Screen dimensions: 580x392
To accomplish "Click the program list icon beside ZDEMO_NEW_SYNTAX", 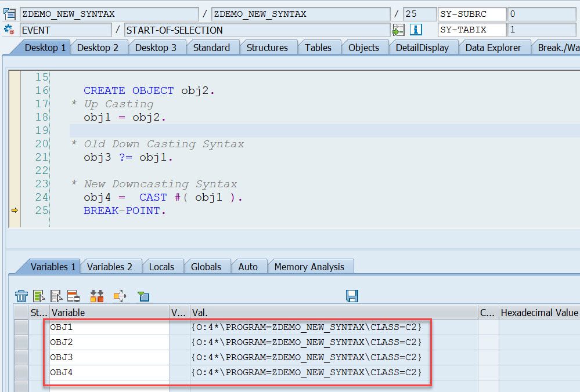I will pos(9,14).
